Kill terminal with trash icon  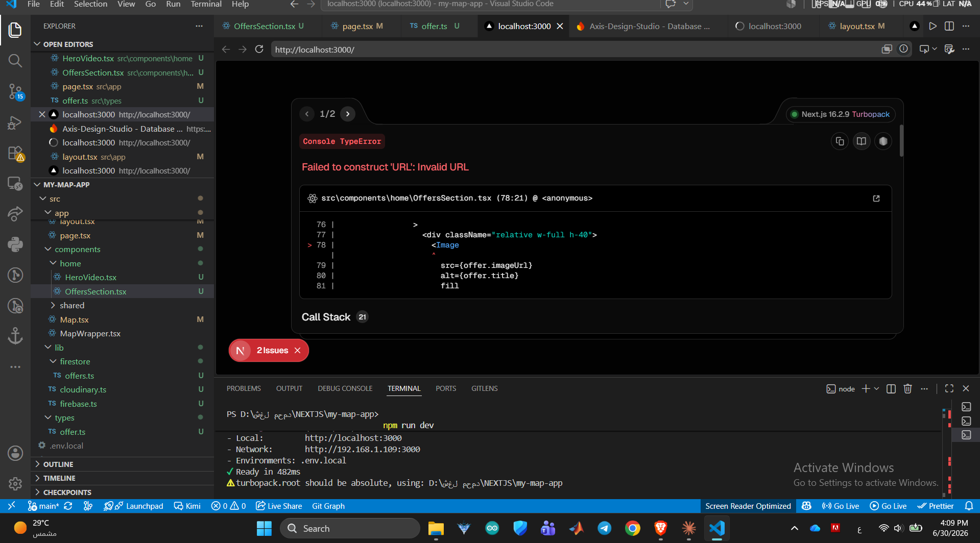click(x=907, y=388)
